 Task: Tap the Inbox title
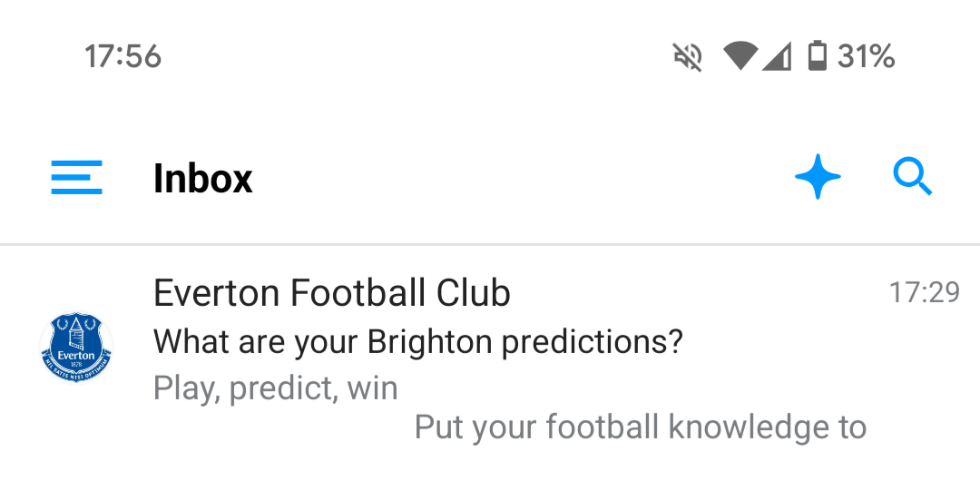[202, 179]
